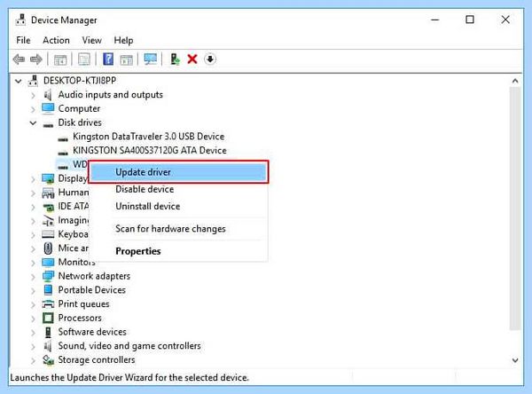Choose Scan for hardware changes menu entry

tap(178, 229)
